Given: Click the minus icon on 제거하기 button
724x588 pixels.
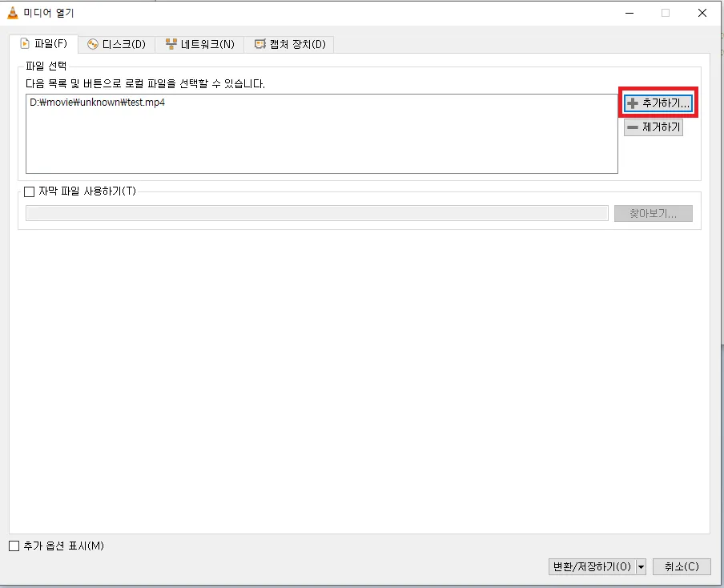Looking at the screenshot, I should tap(633, 127).
